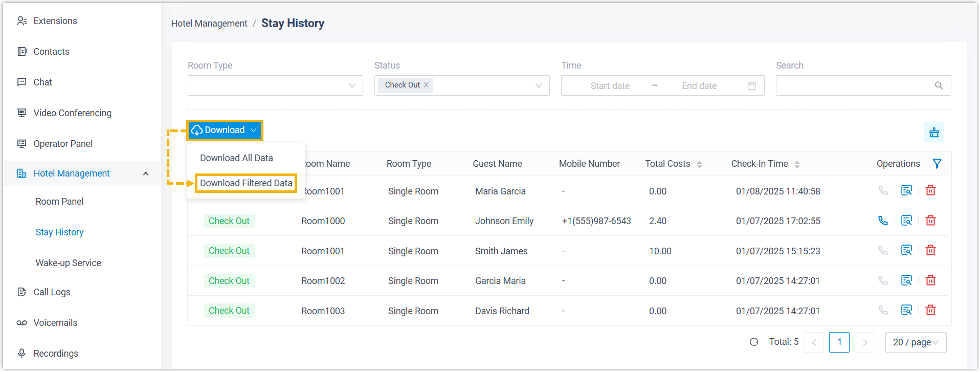Collapse the Hotel Management sidebar section
This screenshot has height=372, width=980.
click(146, 173)
